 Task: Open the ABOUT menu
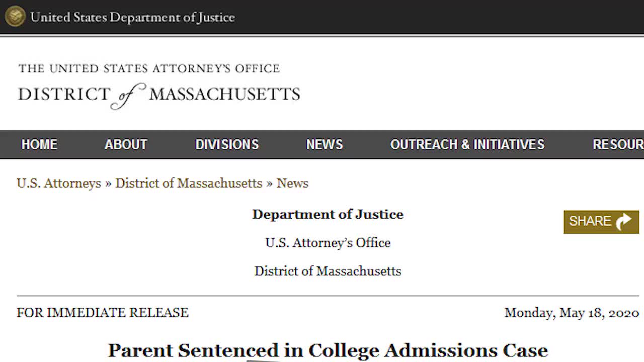pos(126,145)
